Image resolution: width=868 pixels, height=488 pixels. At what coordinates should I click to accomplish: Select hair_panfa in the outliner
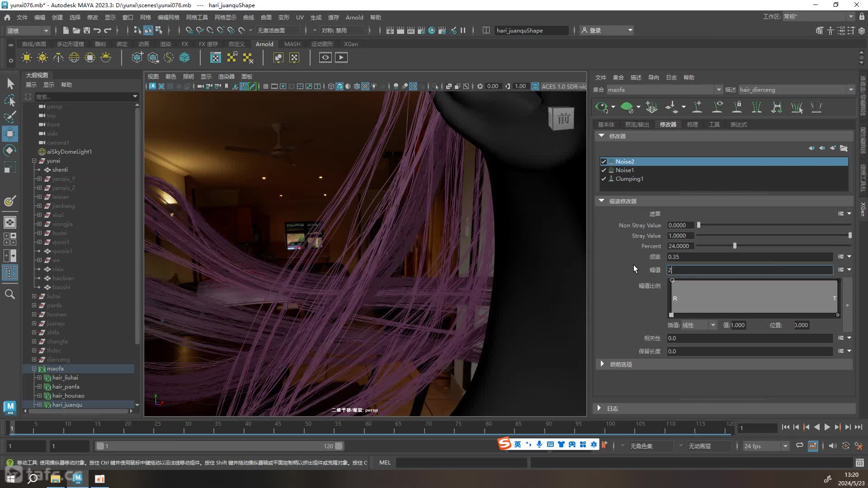coord(66,387)
